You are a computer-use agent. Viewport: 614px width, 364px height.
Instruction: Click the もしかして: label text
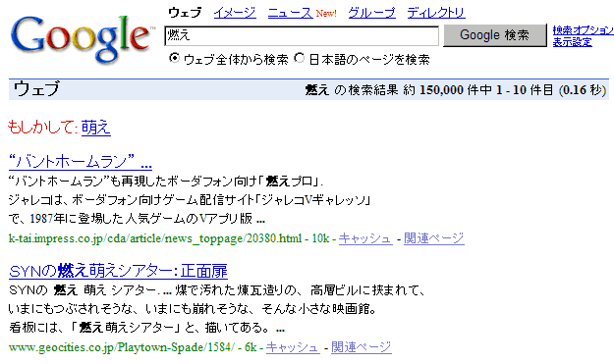pos(42,128)
